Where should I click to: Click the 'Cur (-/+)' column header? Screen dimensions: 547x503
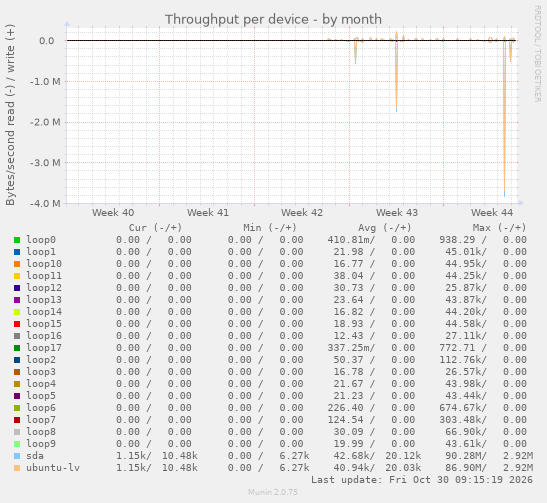click(156, 228)
